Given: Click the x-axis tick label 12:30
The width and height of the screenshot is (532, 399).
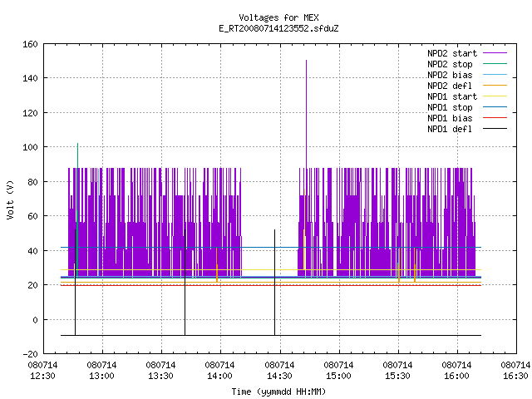Looking at the screenshot, I should (43, 377).
